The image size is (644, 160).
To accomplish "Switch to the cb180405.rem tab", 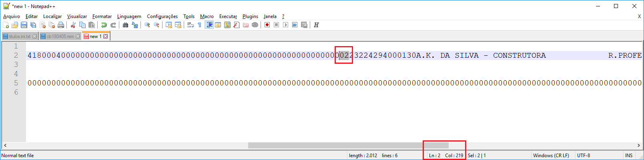I will tap(60, 36).
